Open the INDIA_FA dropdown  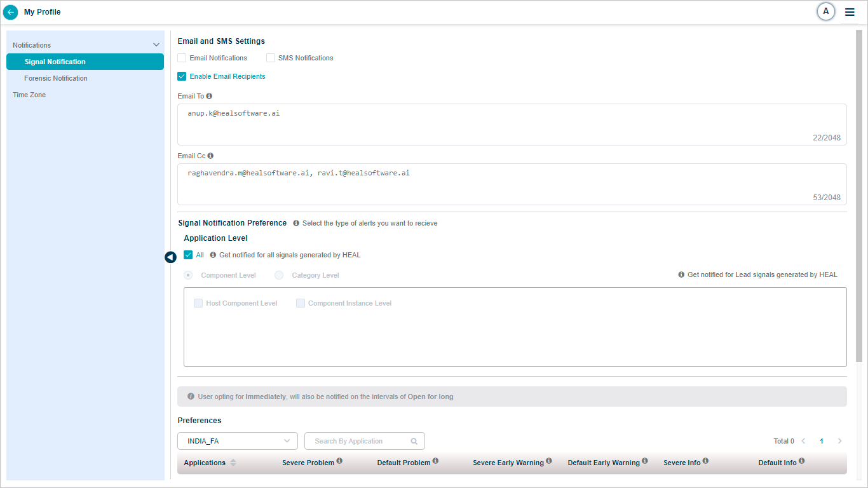[238, 441]
